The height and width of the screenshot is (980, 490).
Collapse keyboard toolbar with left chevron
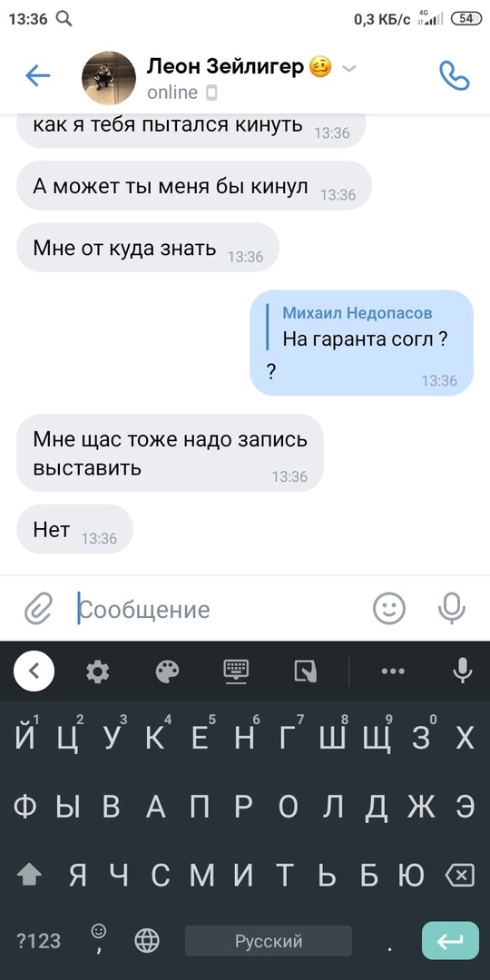(34, 671)
